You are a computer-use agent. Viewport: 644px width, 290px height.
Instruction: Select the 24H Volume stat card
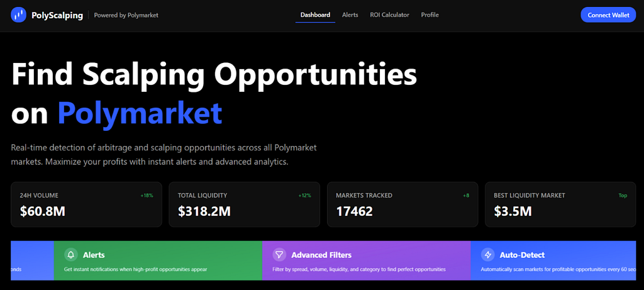86,204
